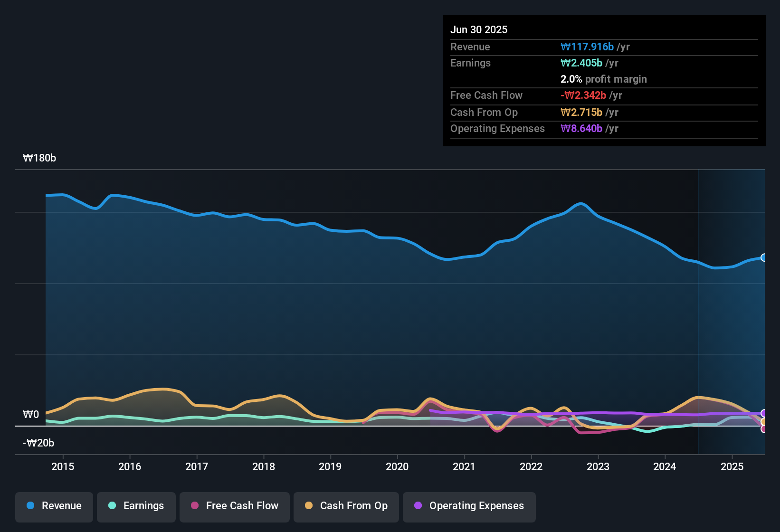Click the purple Operating Expenses dot

click(418, 505)
